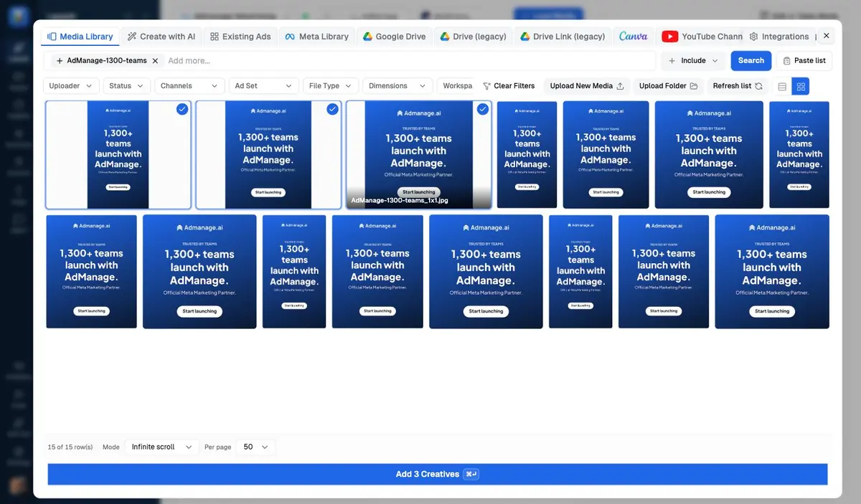
Task: Select the fourth thumbnail in the top row
Action: pos(527,155)
